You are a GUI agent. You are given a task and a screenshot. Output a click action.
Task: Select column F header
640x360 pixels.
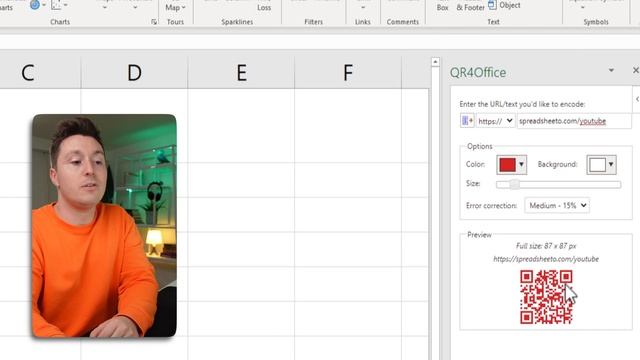coord(348,73)
